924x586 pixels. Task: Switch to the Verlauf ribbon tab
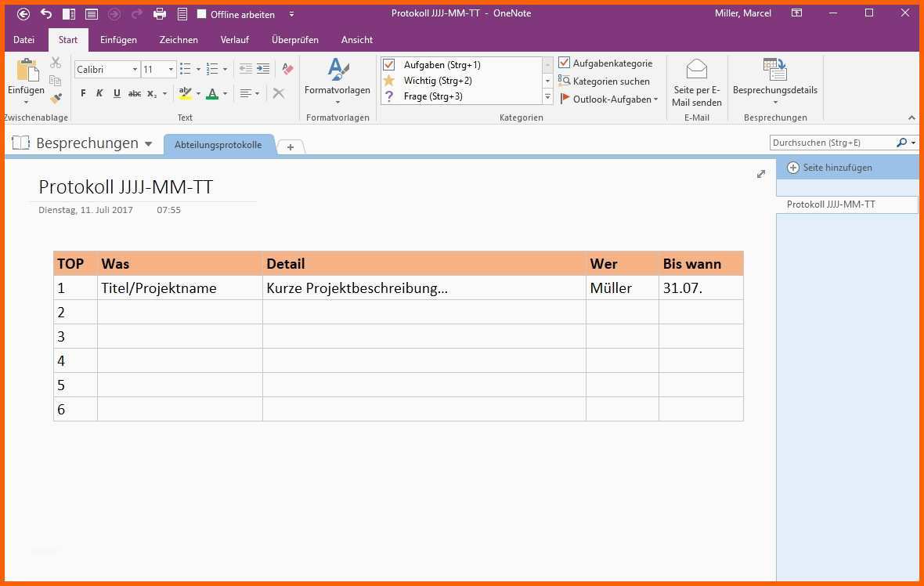coord(235,40)
